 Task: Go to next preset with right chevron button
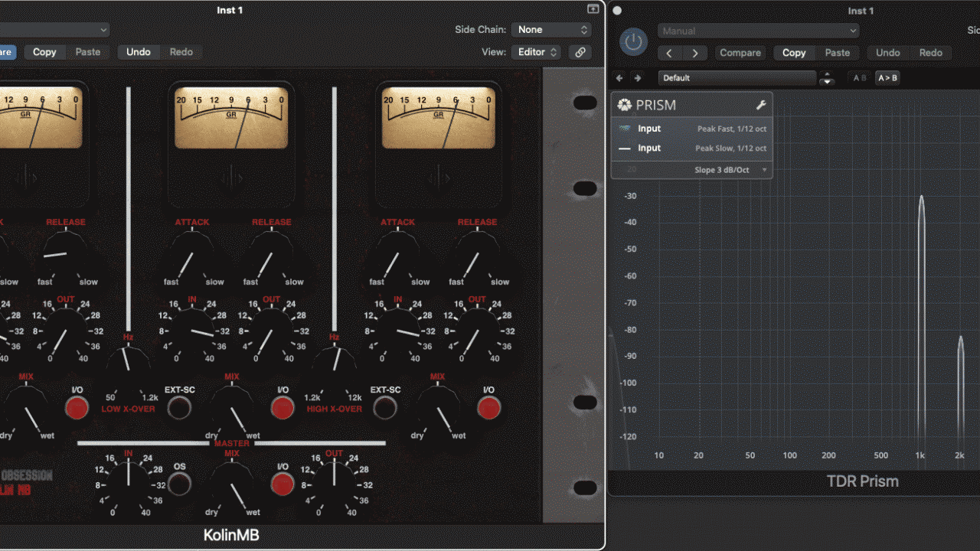click(x=694, y=53)
